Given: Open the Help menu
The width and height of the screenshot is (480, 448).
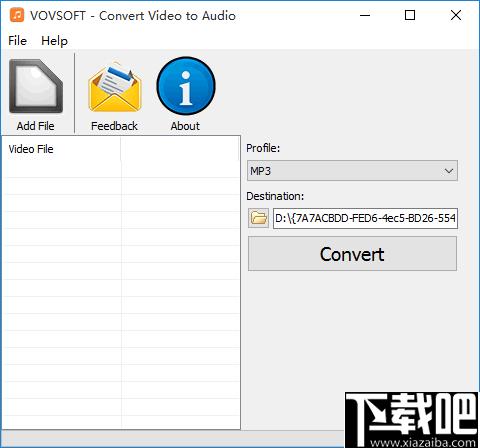Looking at the screenshot, I should click(54, 41).
